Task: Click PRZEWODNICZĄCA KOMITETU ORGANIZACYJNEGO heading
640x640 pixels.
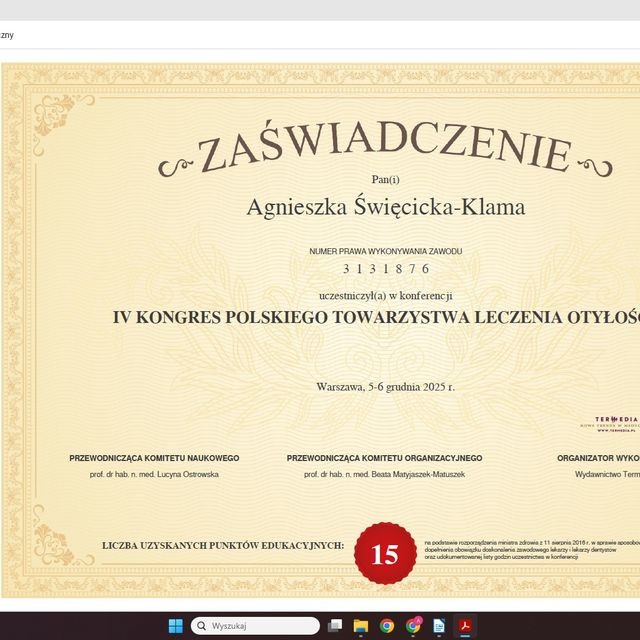Action: [384, 458]
